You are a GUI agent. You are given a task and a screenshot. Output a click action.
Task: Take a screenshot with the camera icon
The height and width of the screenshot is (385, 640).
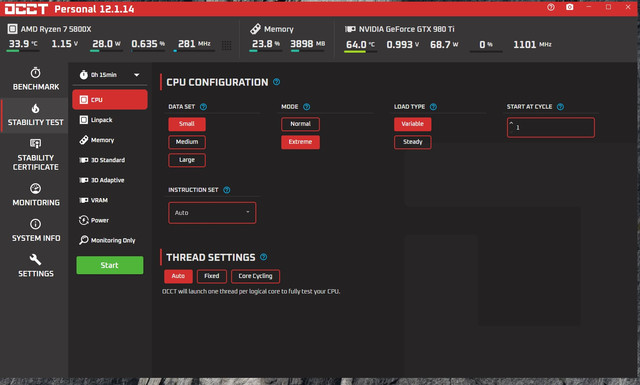569,7
